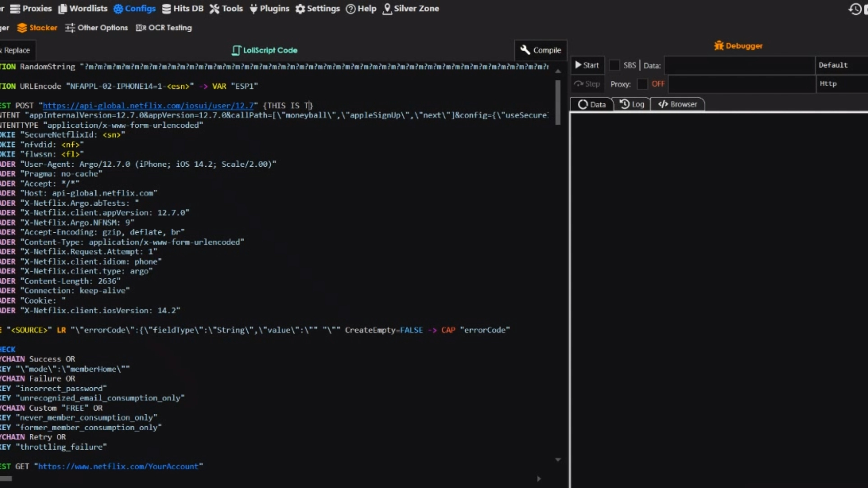
Task: Start the debugger
Action: coord(586,65)
